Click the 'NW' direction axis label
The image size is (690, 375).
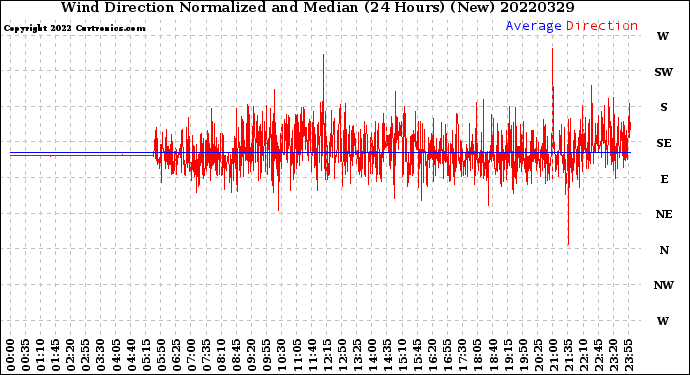click(x=663, y=285)
